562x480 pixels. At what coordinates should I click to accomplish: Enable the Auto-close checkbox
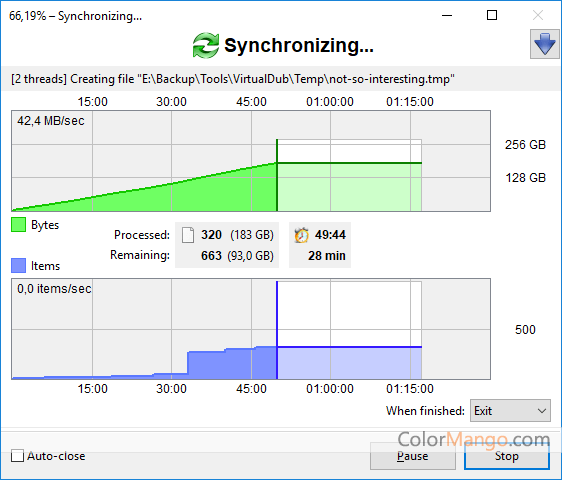pos(17,456)
